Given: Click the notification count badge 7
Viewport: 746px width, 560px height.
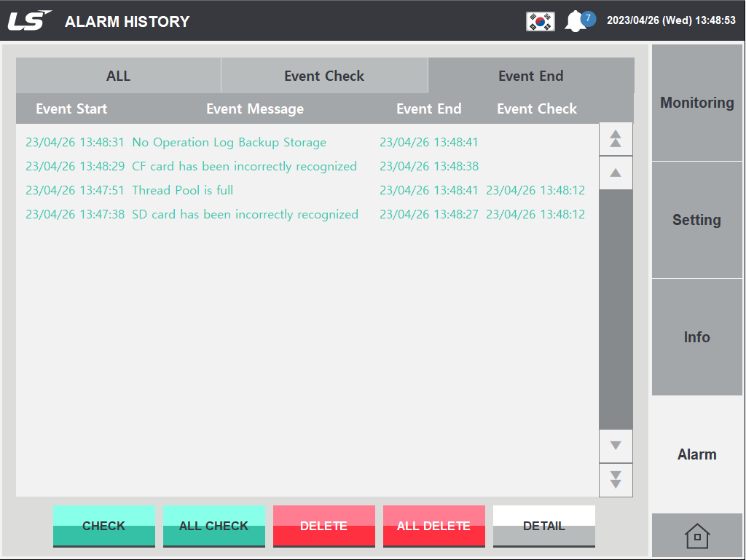Looking at the screenshot, I should point(589,18).
